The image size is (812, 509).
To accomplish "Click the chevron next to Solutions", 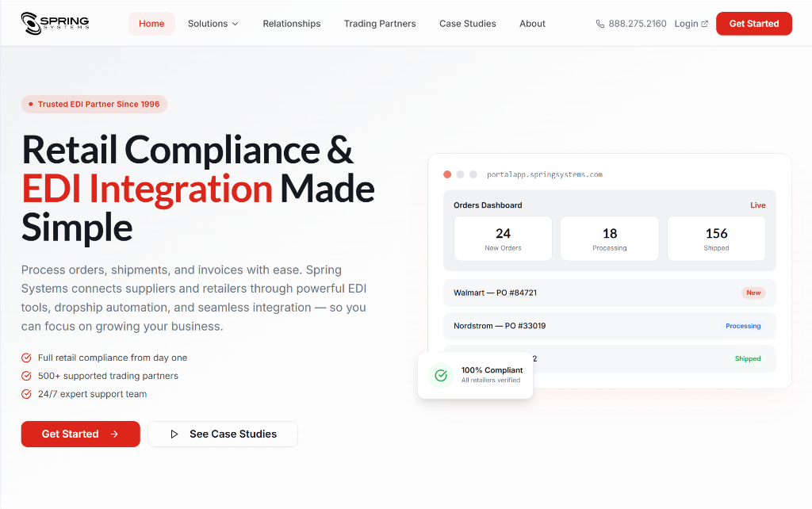I will coord(235,24).
